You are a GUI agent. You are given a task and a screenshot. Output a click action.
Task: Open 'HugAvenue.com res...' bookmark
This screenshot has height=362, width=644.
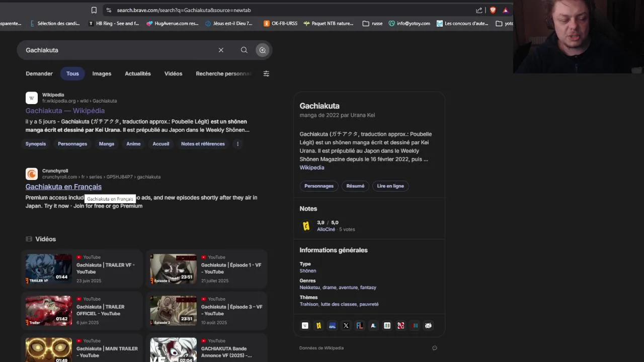click(x=173, y=23)
